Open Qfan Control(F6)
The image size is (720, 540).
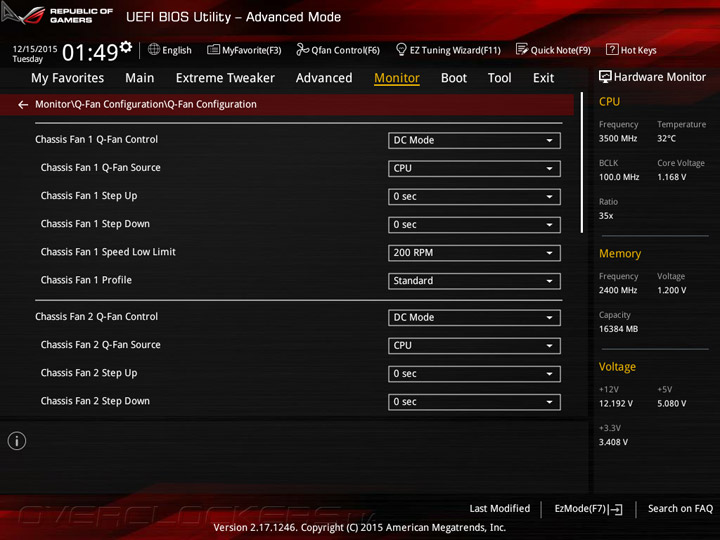click(338, 50)
